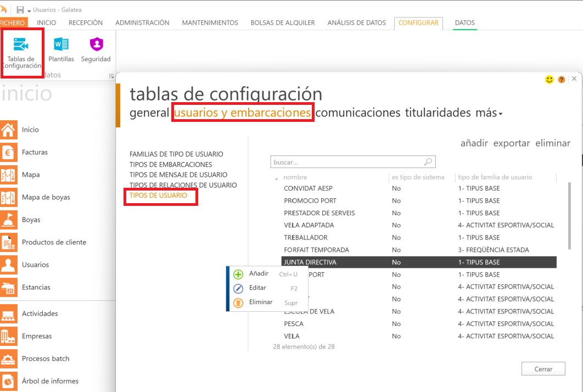Select the Estancias sidebar icon

tap(9, 287)
